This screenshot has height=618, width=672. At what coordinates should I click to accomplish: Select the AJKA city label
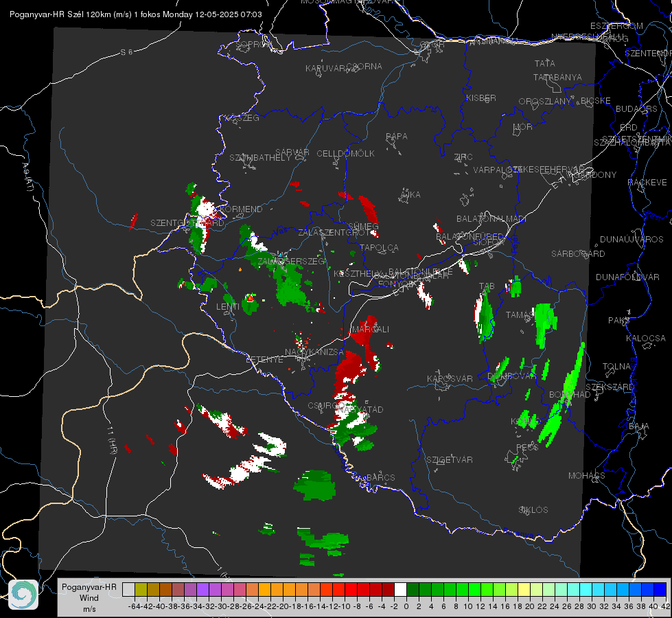coord(410,194)
